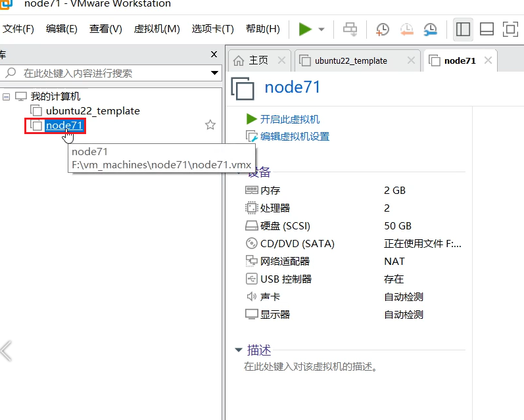Viewport: 524px width, 420px height.
Task: Collapse the 描述 section triangle
Action: pyautogui.click(x=238, y=350)
